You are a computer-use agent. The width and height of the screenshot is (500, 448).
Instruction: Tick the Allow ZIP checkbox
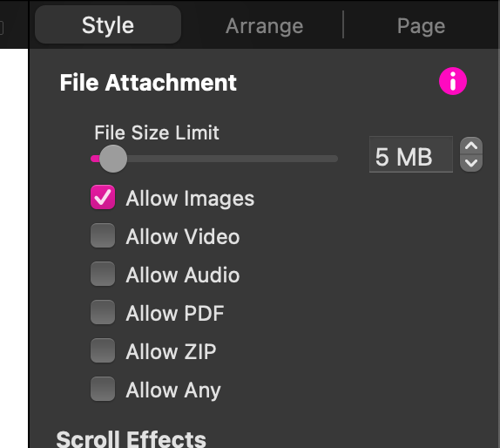[103, 350]
